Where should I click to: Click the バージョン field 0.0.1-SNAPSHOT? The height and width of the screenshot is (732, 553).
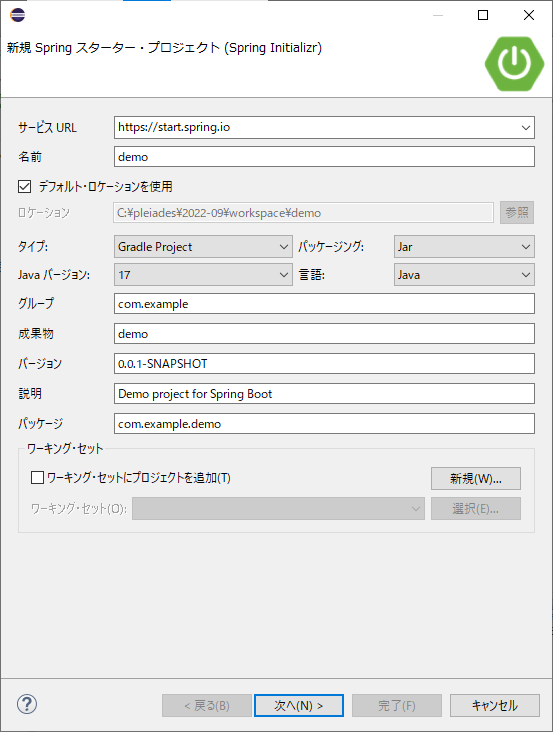point(324,364)
